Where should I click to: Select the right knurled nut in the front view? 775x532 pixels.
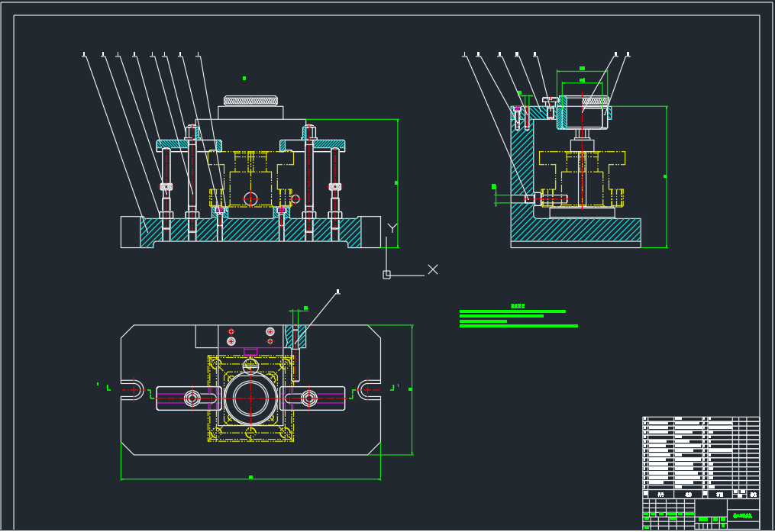(x=335, y=187)
